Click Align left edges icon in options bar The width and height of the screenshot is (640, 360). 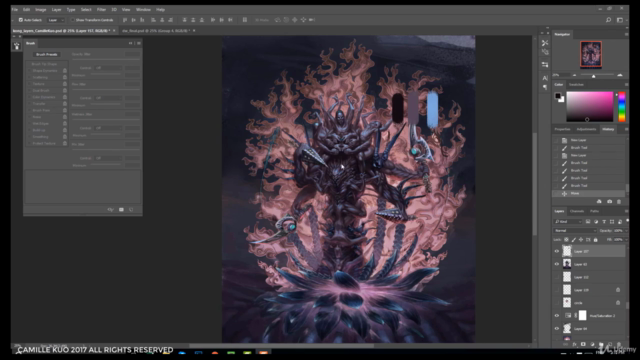(x=153, y=20)
